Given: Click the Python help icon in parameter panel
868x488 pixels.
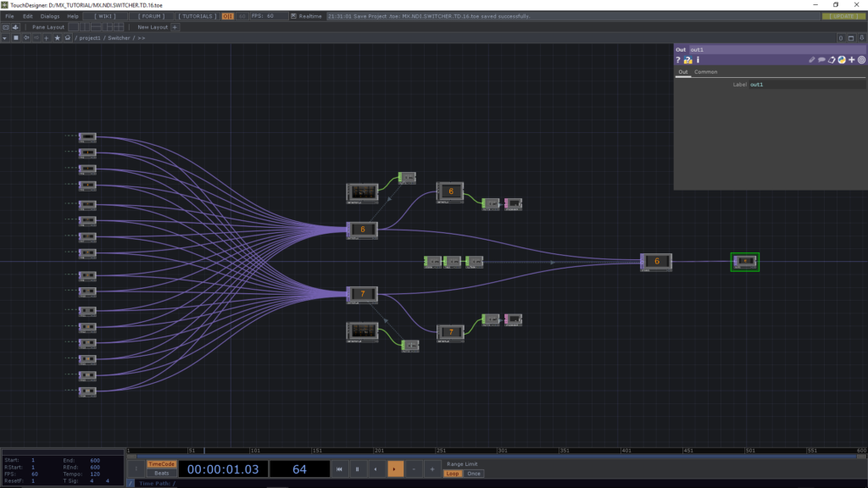Looking at the screenshot, I should (x=688, y=60).
